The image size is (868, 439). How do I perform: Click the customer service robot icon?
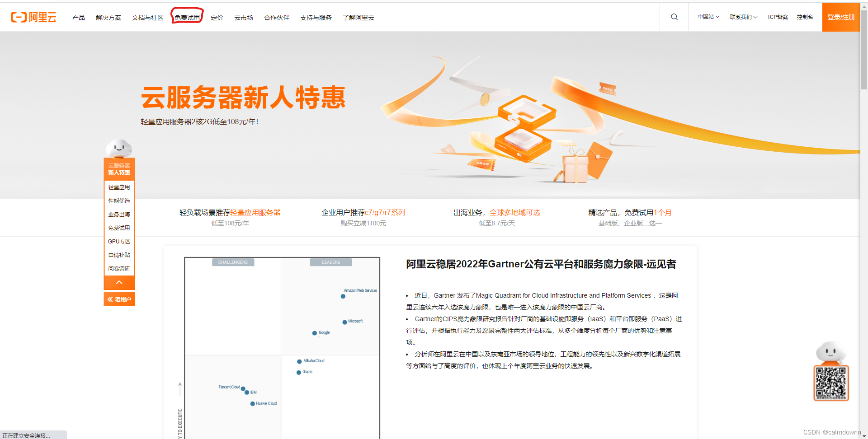tap(830, 353)
